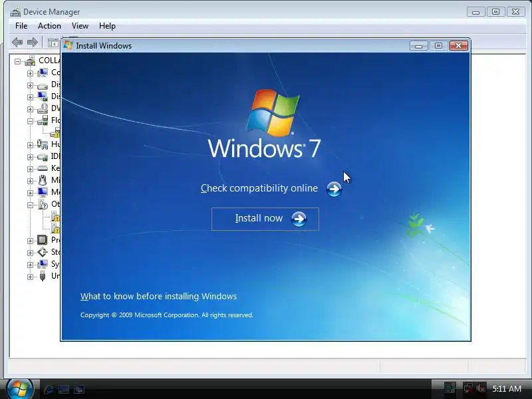The height and width of the screenshot is (399, 532).
Task: Click the Show desktop quick launch icon
Action: pyautogui.click(x=63, y=389)
